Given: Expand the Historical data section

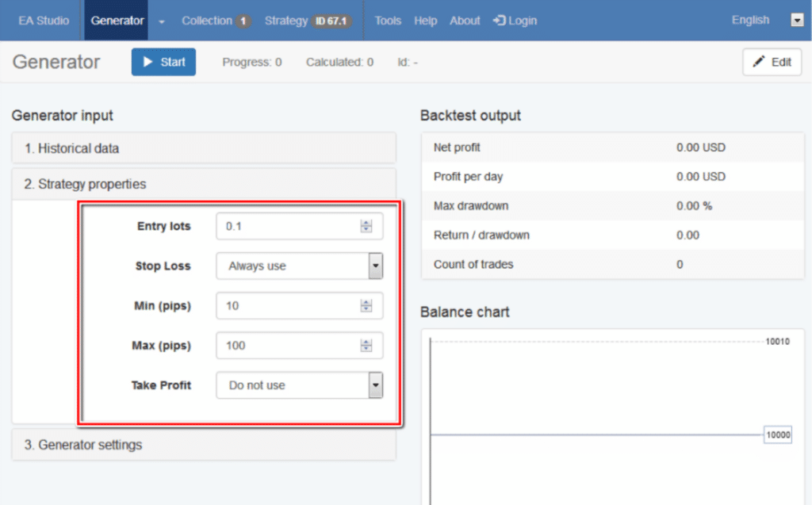Looking at the screenshot, I should pyautogui.click(x=204, y=148).
